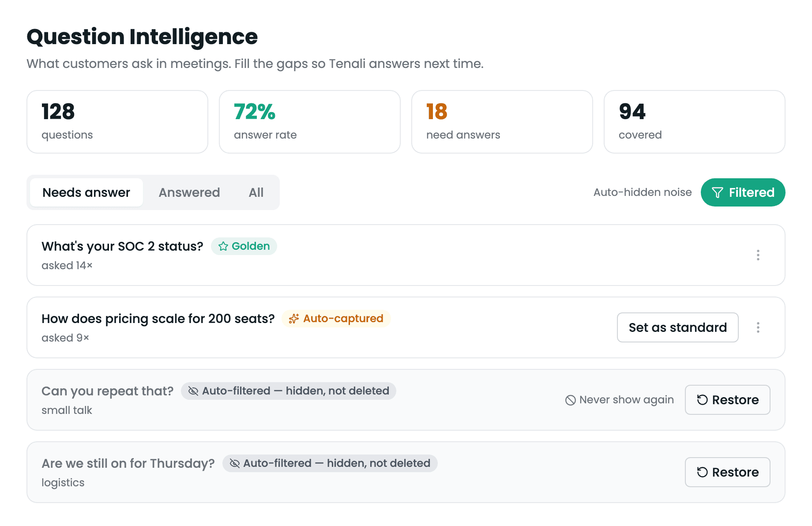Click the sparkle icon in Auto-captured badge
Image resolution: width=812 pixels, height=526 pixels.
pos(294,319)
